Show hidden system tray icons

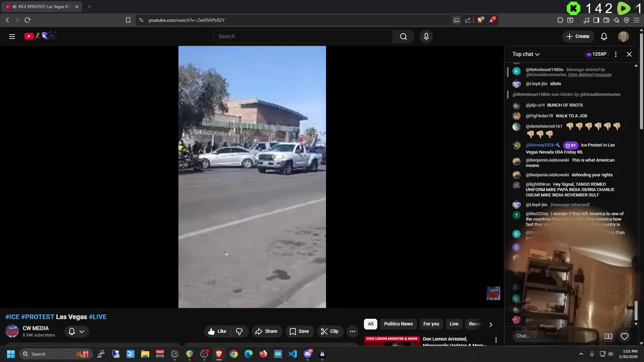click(x=581, y=354)
